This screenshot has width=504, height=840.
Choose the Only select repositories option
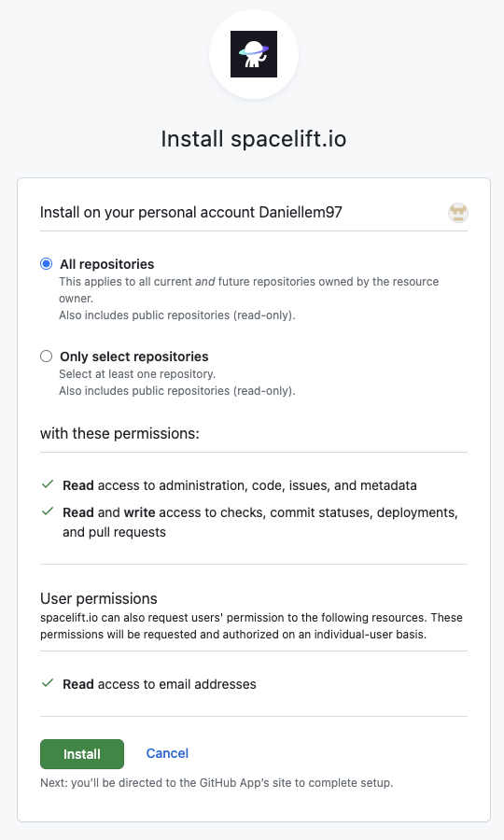point(47,357)
